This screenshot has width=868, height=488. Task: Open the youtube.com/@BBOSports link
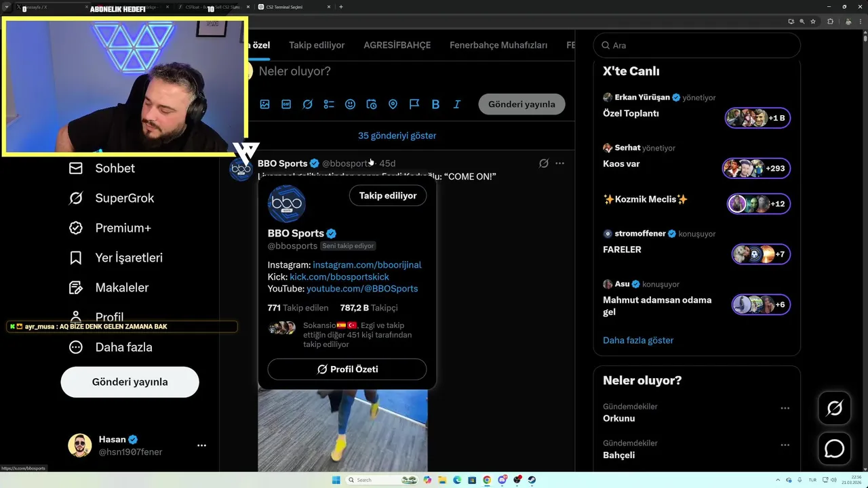[362, 289]
